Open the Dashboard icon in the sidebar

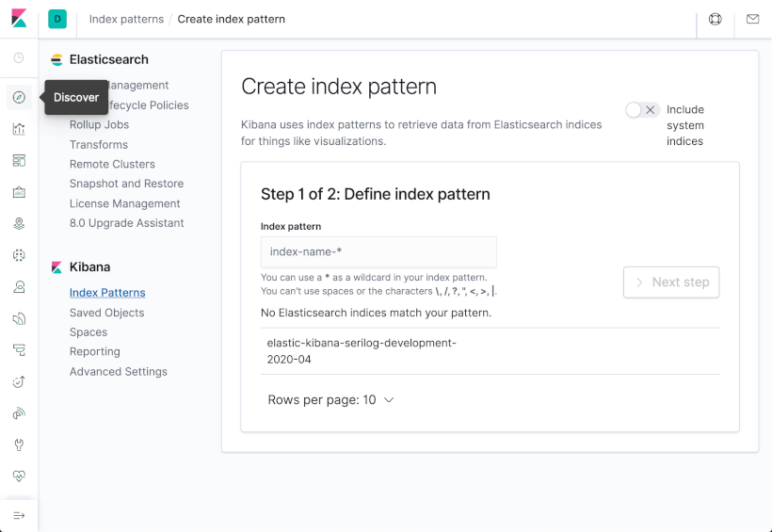point(19,161)
